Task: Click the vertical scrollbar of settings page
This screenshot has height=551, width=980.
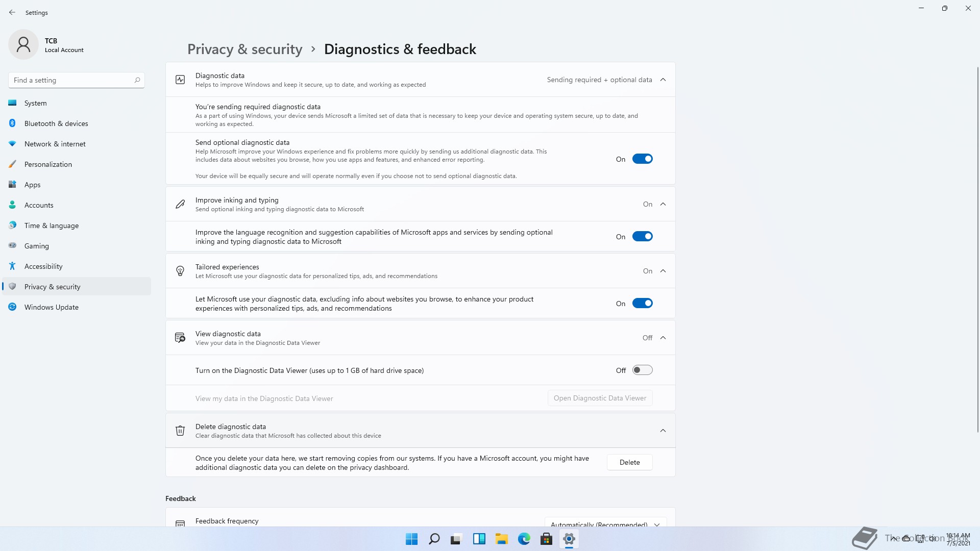Action: [x=977, y=250]
